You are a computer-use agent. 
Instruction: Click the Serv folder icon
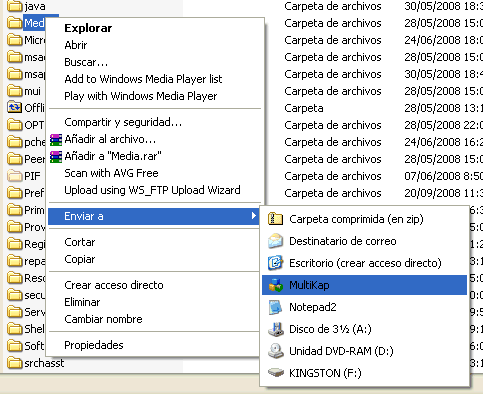pyautogui.click(x=14, y=312)
